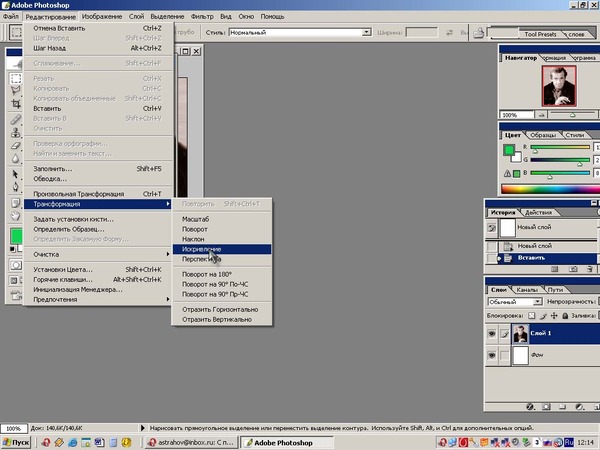Open the Изображение menu
The image size is (600, 450).
[x=102, y=16]
